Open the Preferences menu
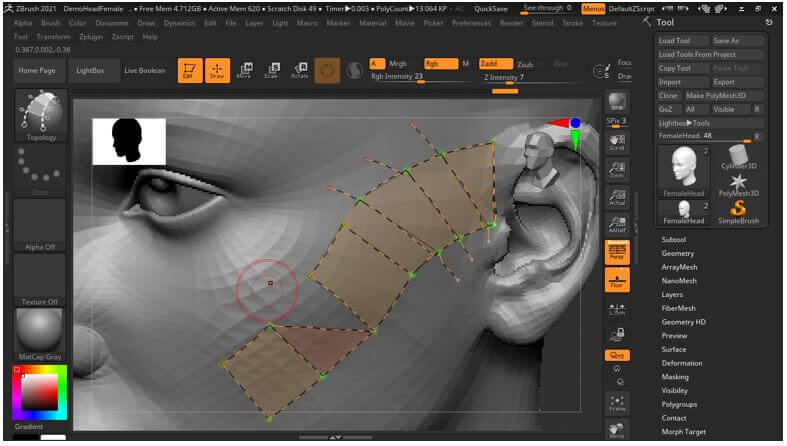Image resolution: width=787 pixels, height=446 pixels. click(471, 23)
